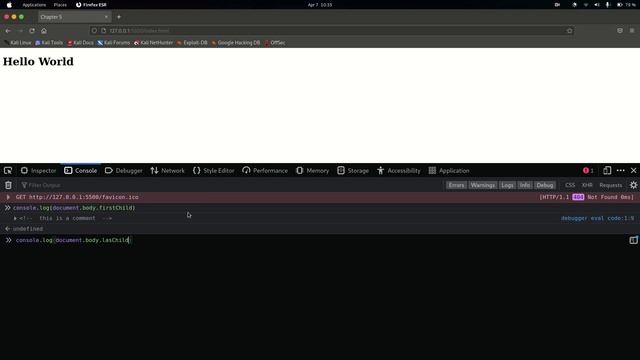Open the Kali Tools bookmark
Viewport: 640px width, 360px height.
[49, 42]
